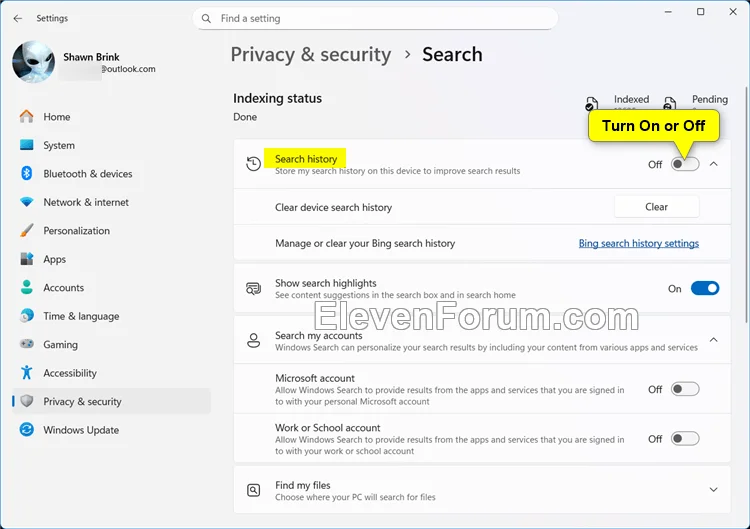This screenshot has height=529, width=750.
Task: Click the Search history clock icon
Action: [x=254, y=164]
